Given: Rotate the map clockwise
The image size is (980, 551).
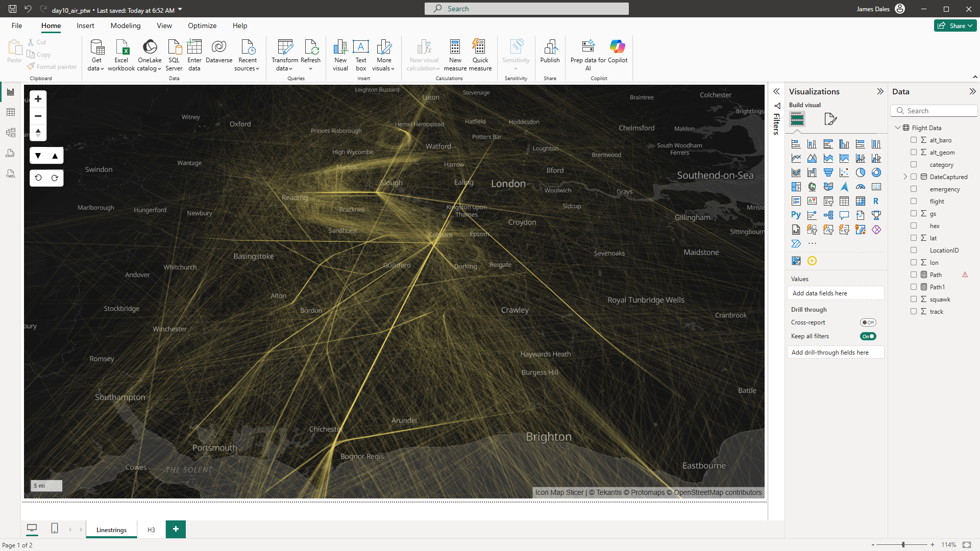Looking at the screenshot, I should click(x=55, y=178).
